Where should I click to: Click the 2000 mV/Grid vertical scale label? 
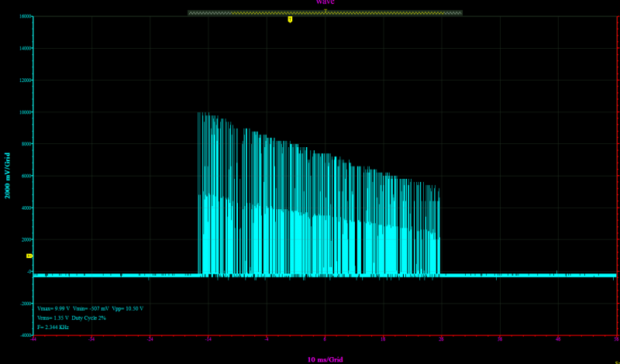(x=8, y=176)
